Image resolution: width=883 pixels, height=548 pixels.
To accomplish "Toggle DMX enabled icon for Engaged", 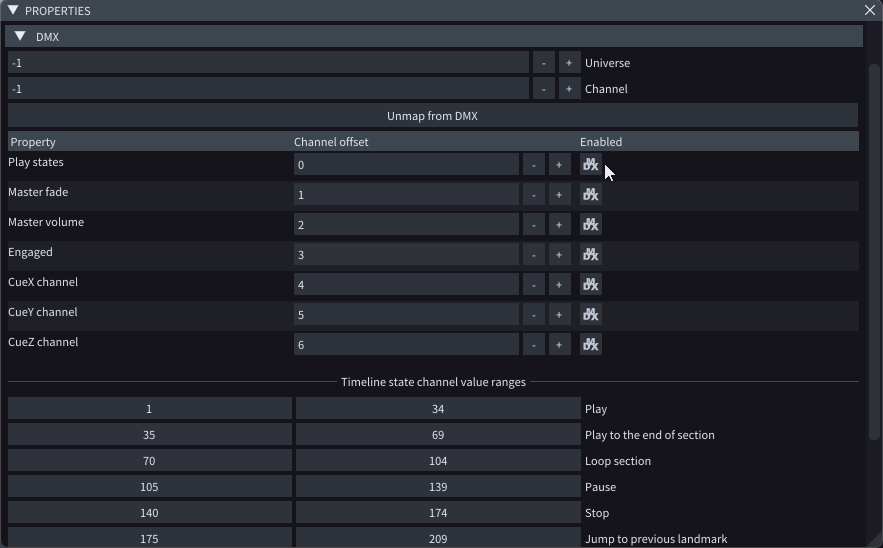I will [590, 255].
